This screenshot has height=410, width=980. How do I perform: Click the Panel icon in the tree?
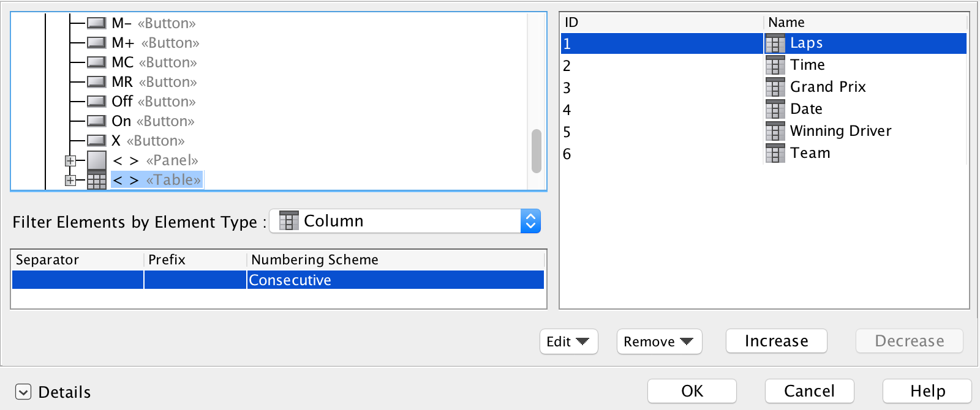pyautogui.click(x=97, y=160)
